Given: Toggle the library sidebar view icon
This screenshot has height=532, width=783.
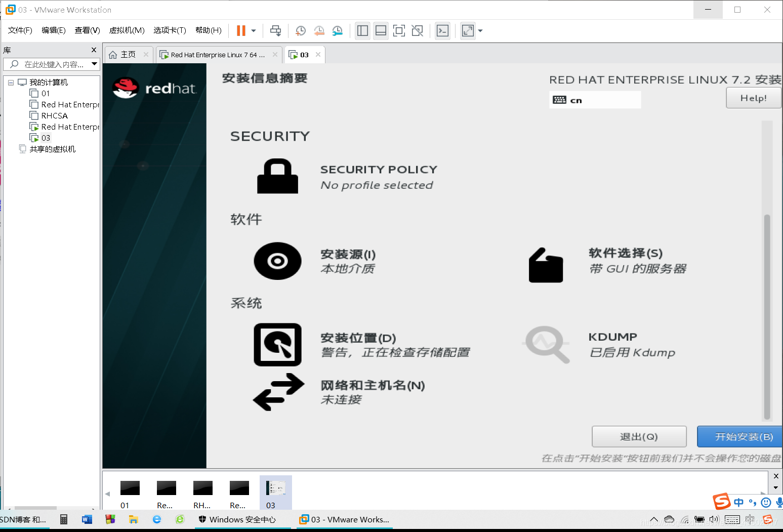Looking at the screenshot, I should [x=362, y=31].
